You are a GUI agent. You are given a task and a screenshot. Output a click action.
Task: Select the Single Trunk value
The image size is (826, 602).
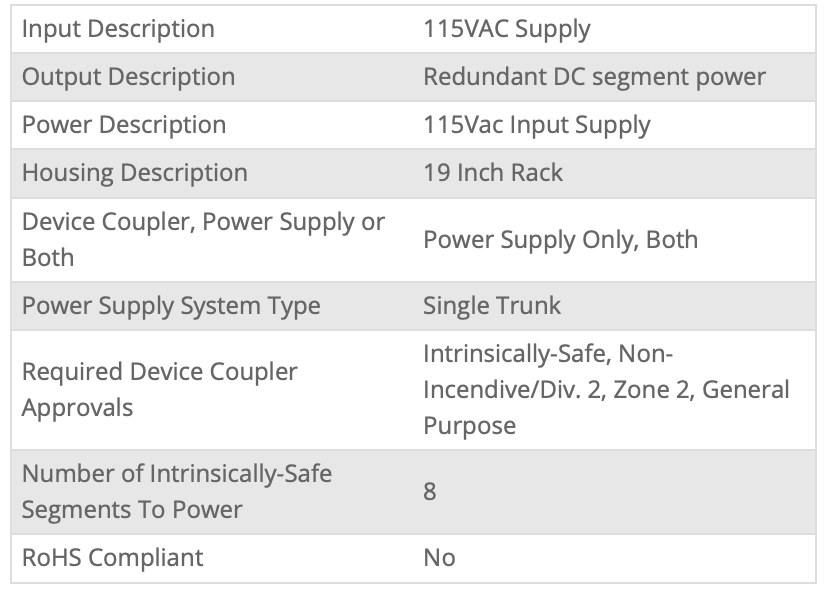point(492,306)
